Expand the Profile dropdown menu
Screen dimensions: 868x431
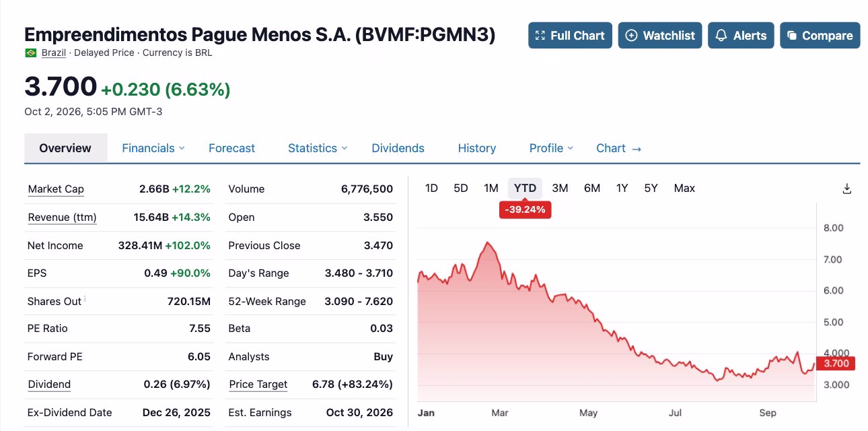coord(551,148)
